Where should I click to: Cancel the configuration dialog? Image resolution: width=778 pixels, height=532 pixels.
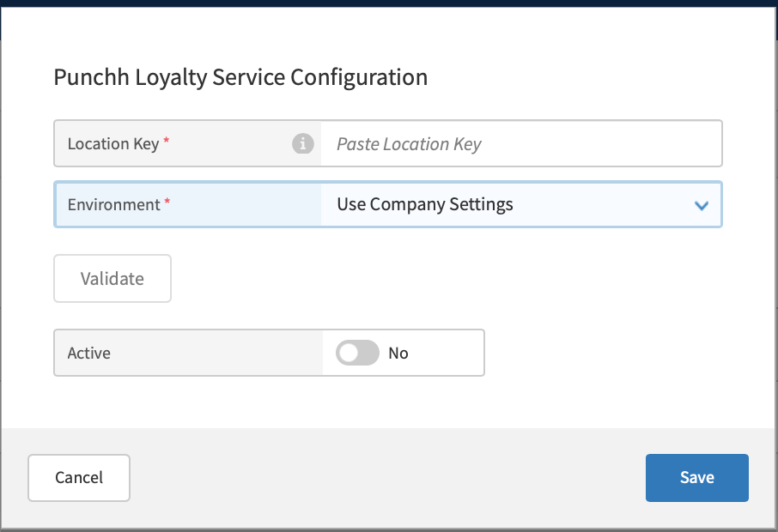tap(79, 477)
